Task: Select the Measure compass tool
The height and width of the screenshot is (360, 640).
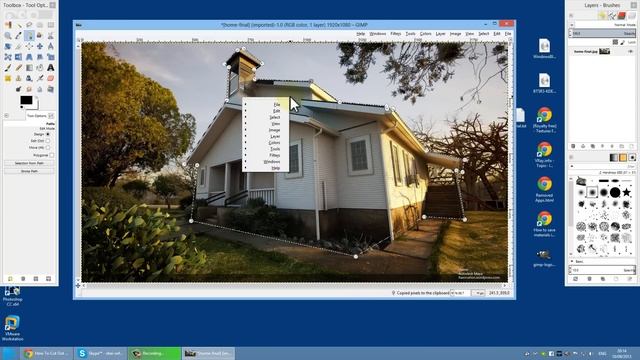Action: click(51, 46)
